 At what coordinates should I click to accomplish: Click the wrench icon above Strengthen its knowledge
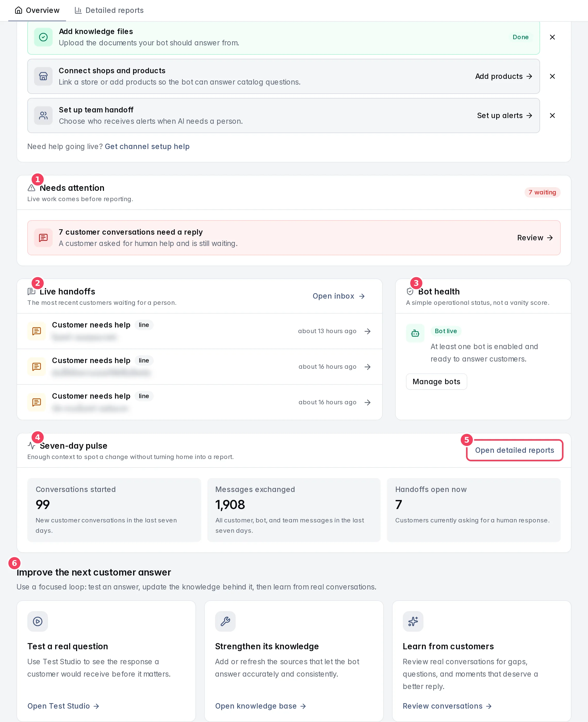(225, 621)
